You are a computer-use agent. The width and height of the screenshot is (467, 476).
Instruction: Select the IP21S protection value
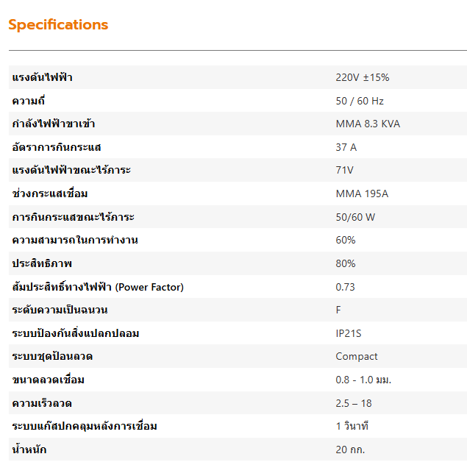(349, 333)
